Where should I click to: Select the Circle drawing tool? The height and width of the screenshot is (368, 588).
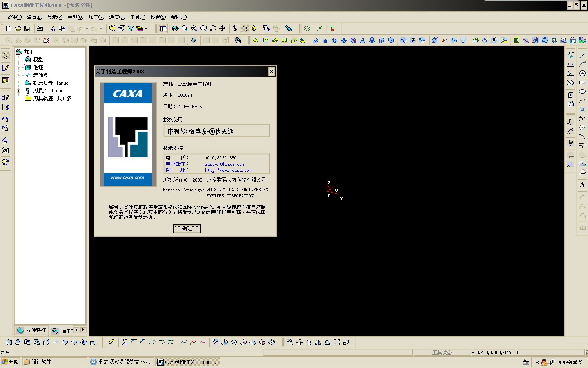pyautogui.click(x=582, y=73)
